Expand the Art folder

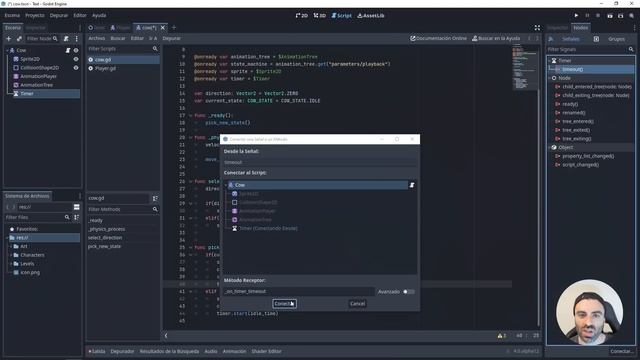point(11,247)
